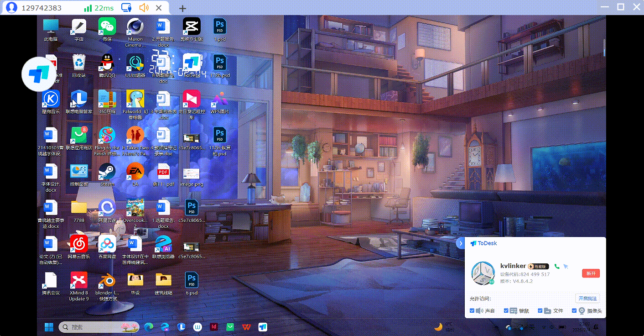
Task: Select the It Takes Two shortcut
Action: 135,141
